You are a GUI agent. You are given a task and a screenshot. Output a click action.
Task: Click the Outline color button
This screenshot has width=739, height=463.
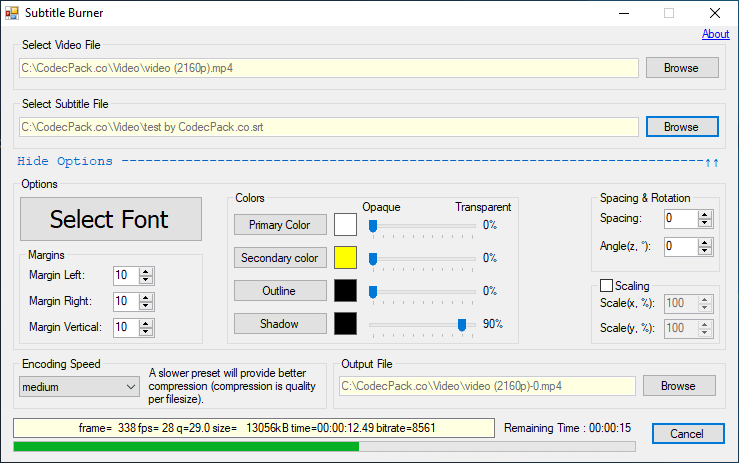(x=279, y=291)
